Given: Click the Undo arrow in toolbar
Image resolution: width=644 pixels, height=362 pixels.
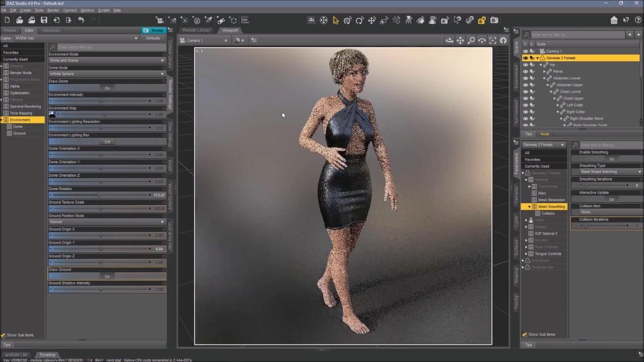Looking at the screenshot, I should point(81,20).
